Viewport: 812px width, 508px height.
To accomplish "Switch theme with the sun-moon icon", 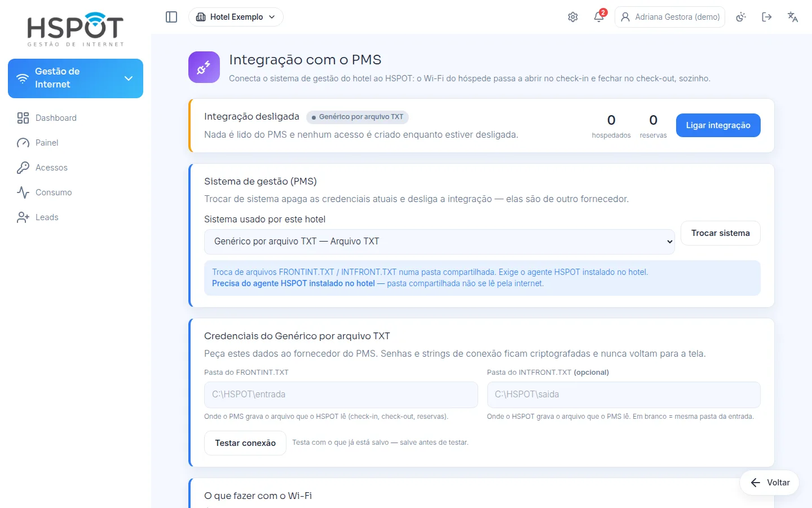I will point(741,17).
